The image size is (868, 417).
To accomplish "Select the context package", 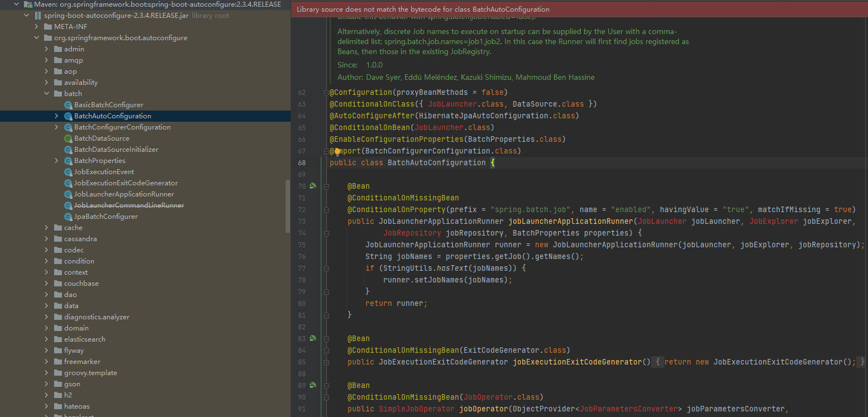I will click(76, 272).
